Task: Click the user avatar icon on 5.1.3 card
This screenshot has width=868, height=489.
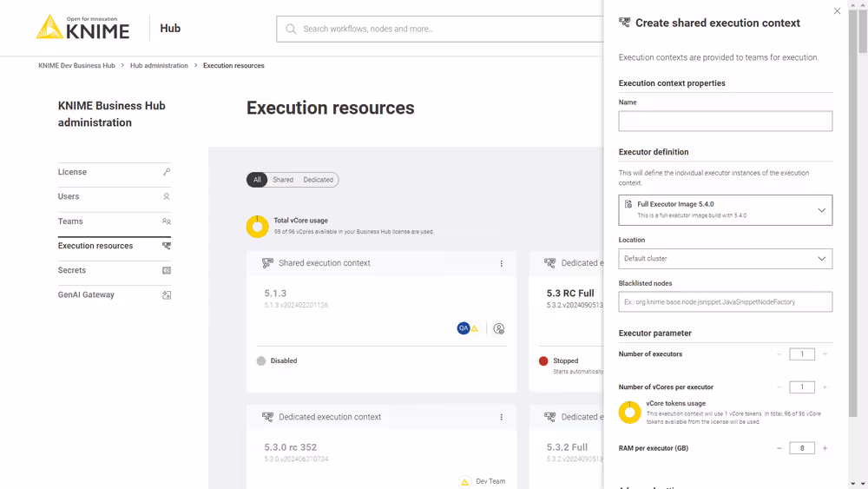Action: [499, 328]
